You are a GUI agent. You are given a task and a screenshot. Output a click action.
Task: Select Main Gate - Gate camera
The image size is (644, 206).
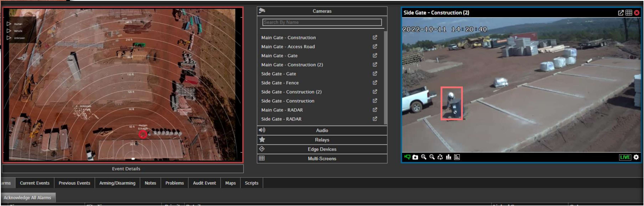coord(279,56)
